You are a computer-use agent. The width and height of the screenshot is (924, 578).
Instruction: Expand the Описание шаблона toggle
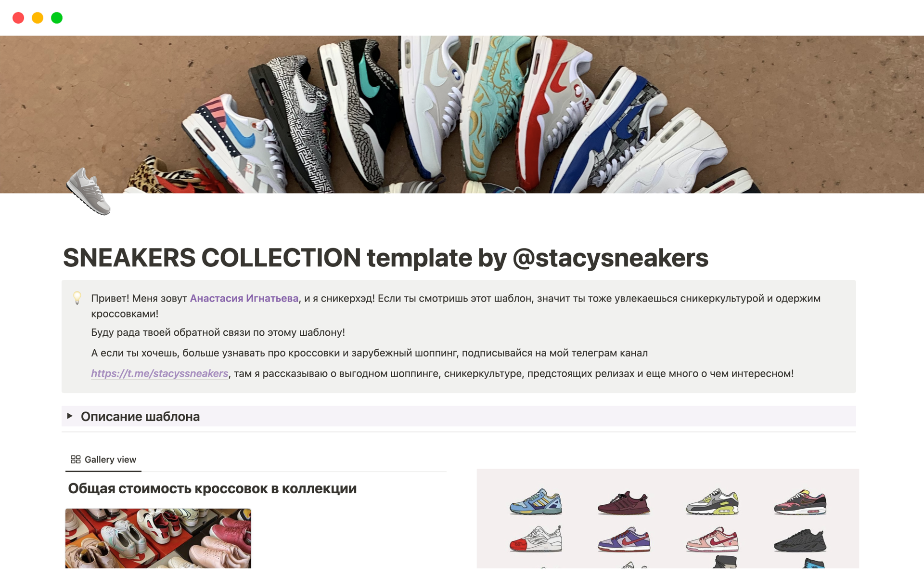[70, 416]
